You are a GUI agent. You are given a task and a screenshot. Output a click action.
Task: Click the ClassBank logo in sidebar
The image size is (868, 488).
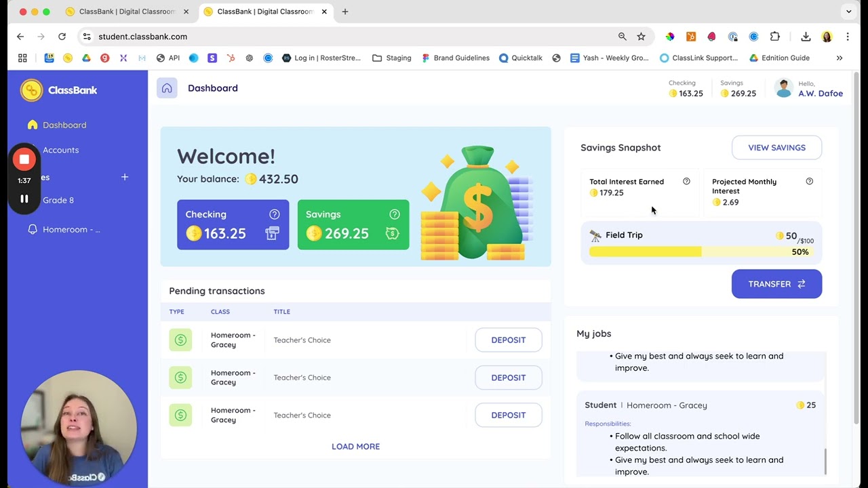[59, 90]
